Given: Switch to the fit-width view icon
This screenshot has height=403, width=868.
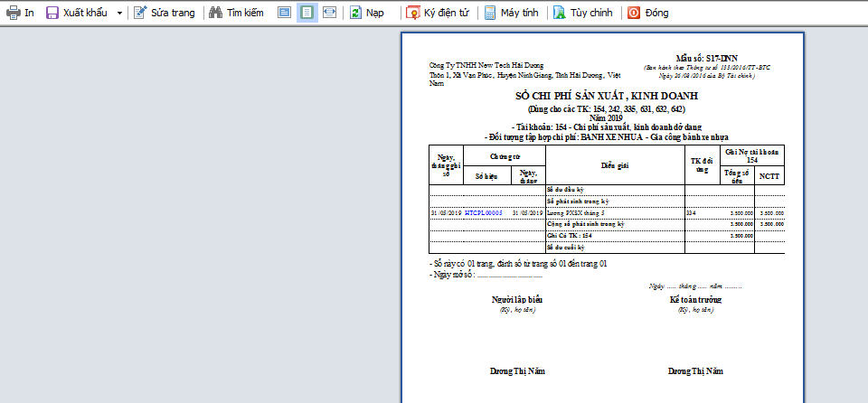Looking at the screenshot, I should click(329, 14).
